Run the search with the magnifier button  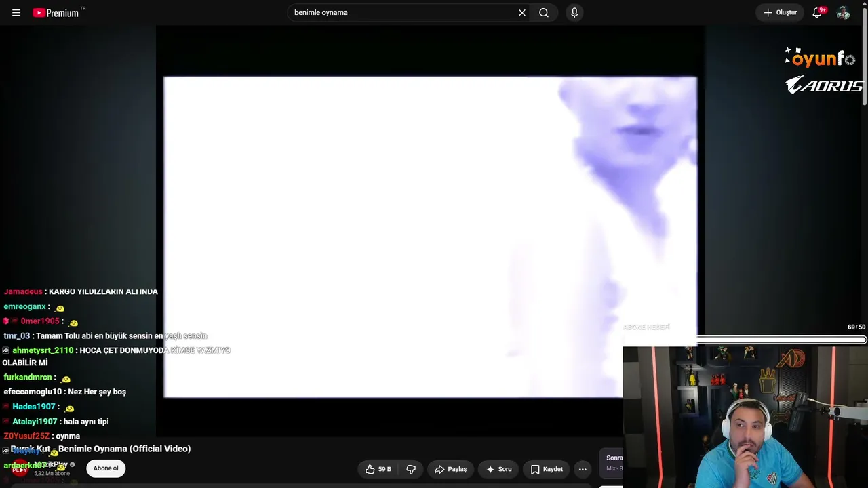(x=544, y=13)
